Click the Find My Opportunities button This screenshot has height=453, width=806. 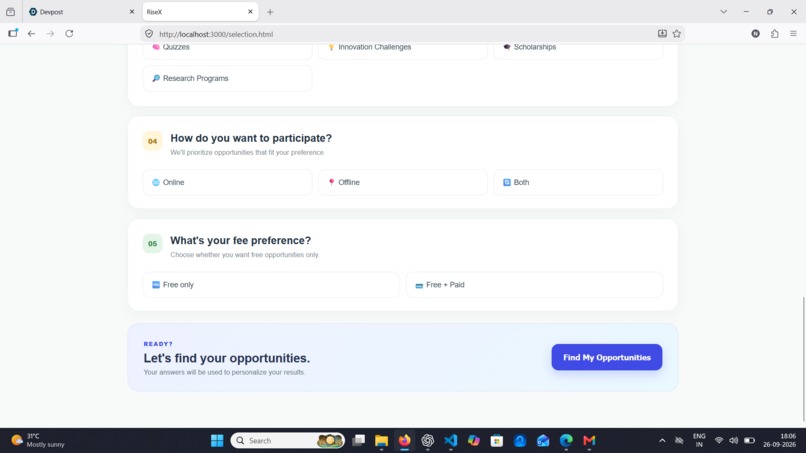607,357
